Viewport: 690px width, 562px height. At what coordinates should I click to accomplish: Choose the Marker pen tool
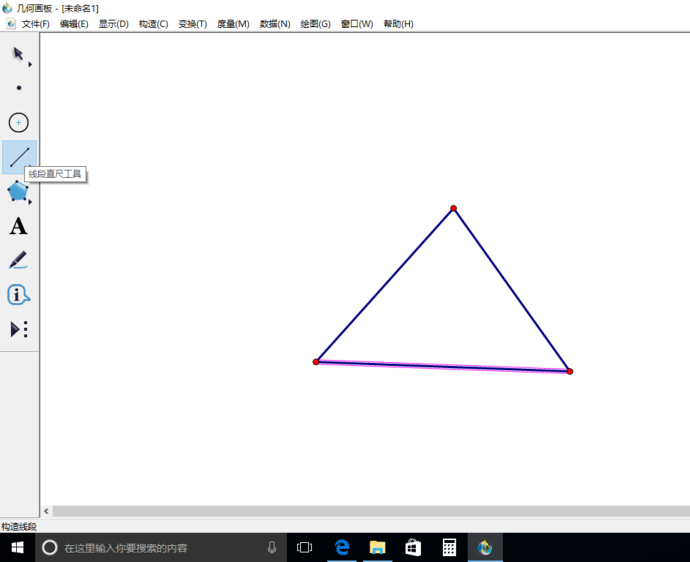click(x=18, y=260)
